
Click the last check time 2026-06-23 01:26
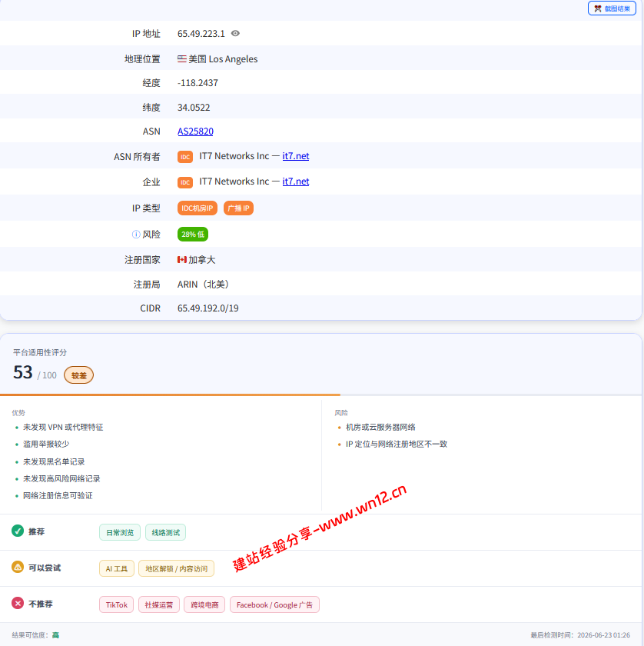603,635
